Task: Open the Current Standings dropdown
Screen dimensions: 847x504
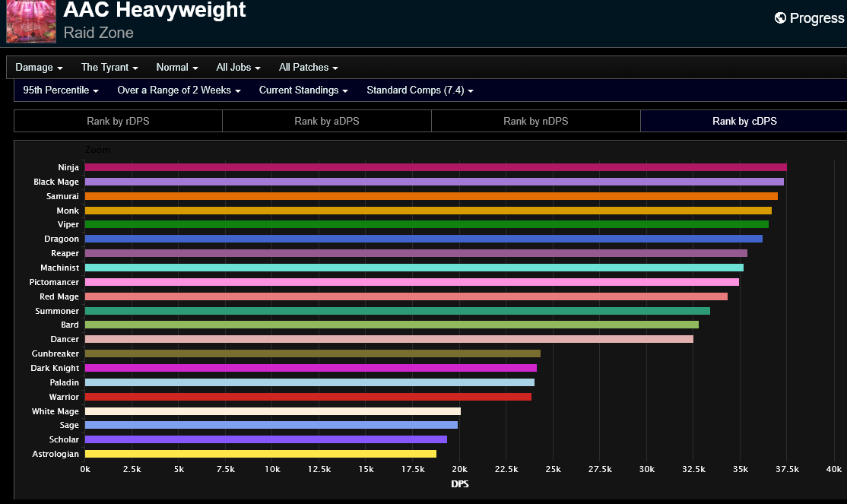Action: (303, 90)
